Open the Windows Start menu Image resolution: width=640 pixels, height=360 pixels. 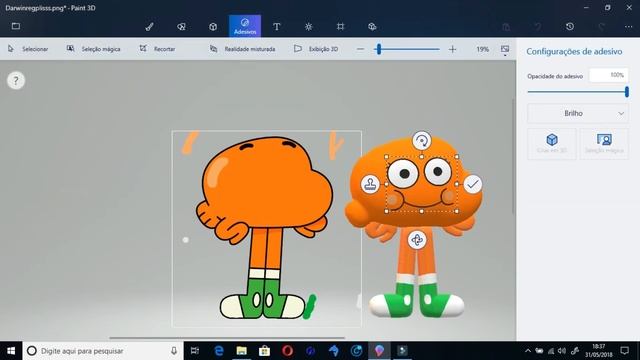click(x=11, y=351)
